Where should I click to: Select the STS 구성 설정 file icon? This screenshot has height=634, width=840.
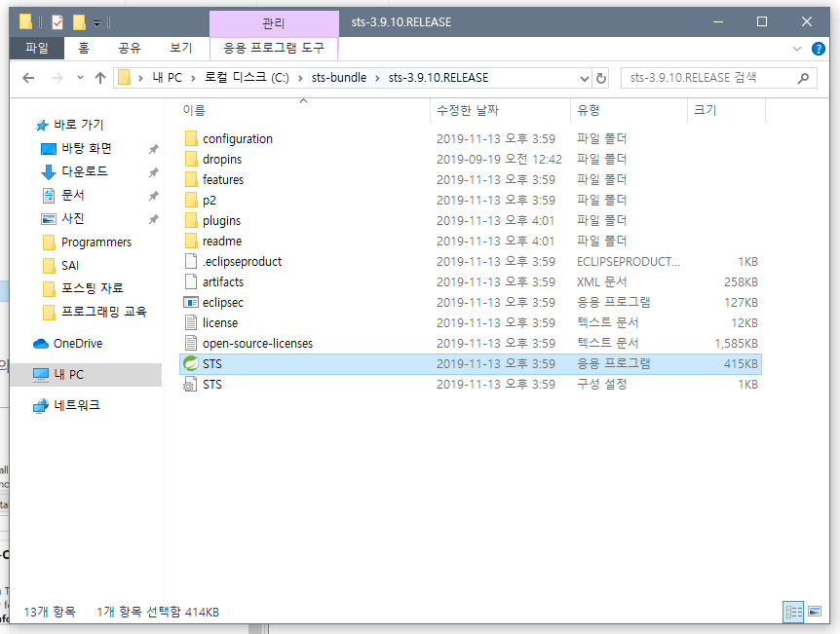[190, 384]
